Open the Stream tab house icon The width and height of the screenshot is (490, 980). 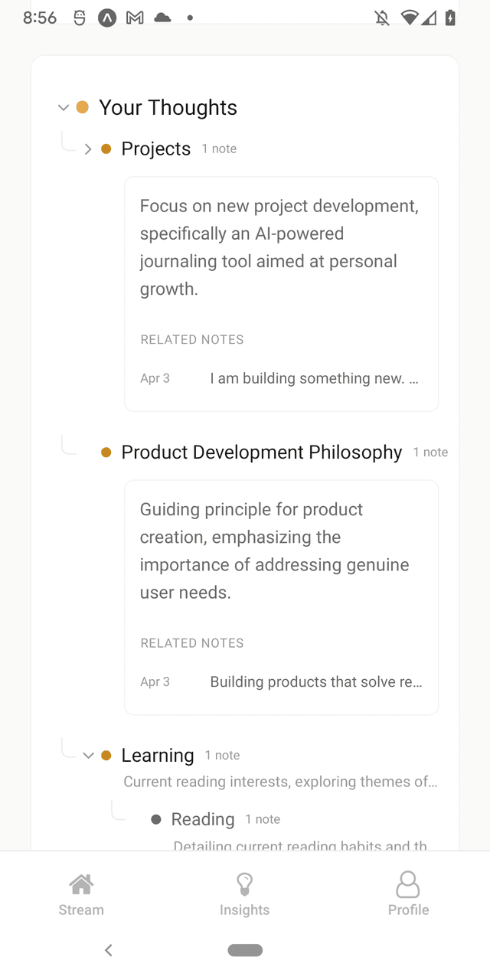[x=81, y=885]
